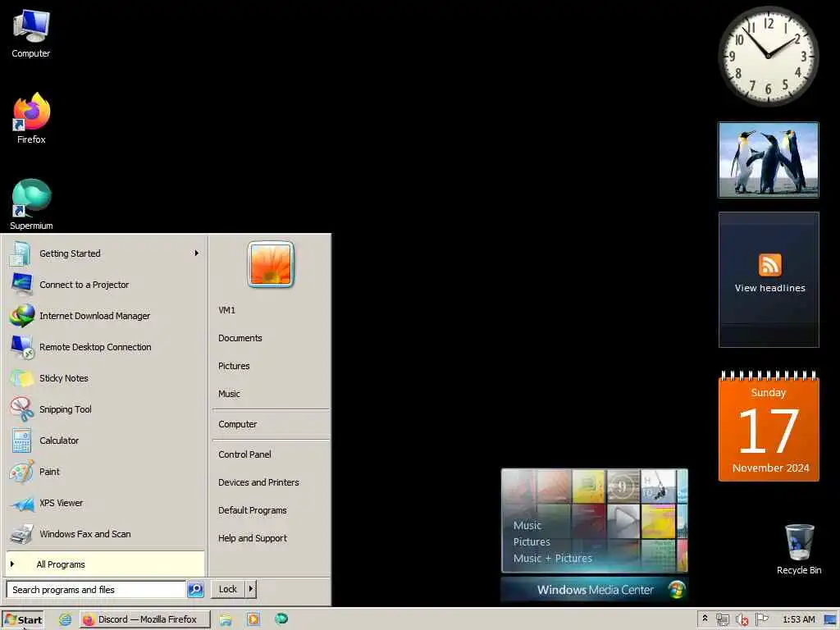This screenshot has height=630, width=840.
Task: Click Internet Explorer icon in taskbar
Action: 65,619
